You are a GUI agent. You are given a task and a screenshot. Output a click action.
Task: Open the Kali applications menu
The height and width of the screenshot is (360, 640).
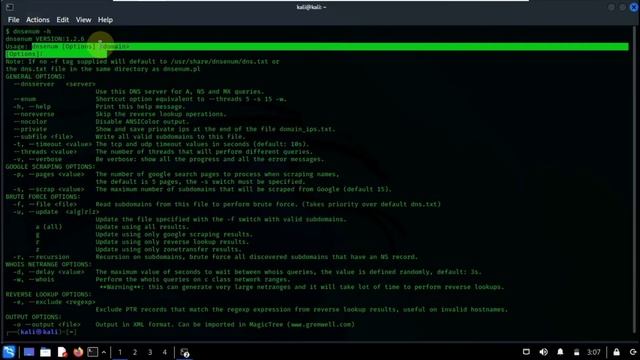pos(9,352)
